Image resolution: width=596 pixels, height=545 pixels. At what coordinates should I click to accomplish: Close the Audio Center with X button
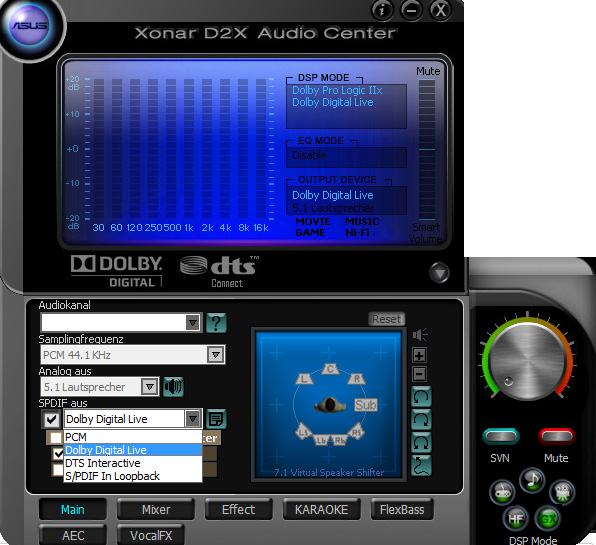click(x=441, y=10)
